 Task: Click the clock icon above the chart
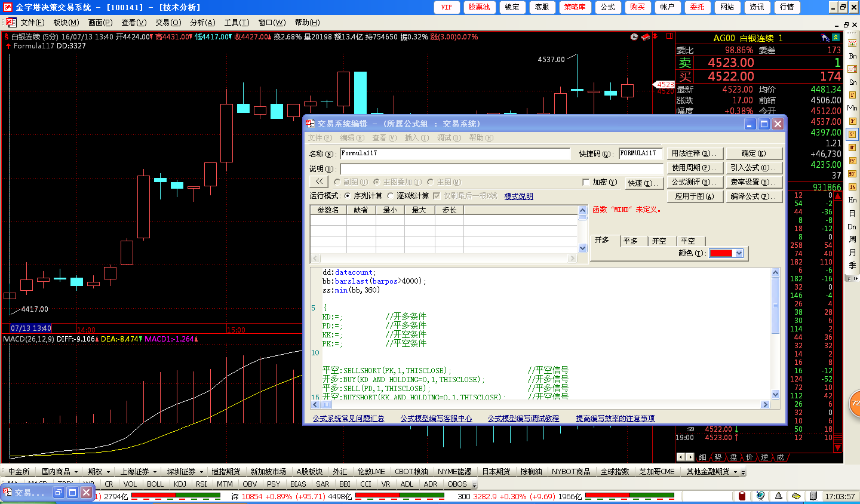click(634, 37)
